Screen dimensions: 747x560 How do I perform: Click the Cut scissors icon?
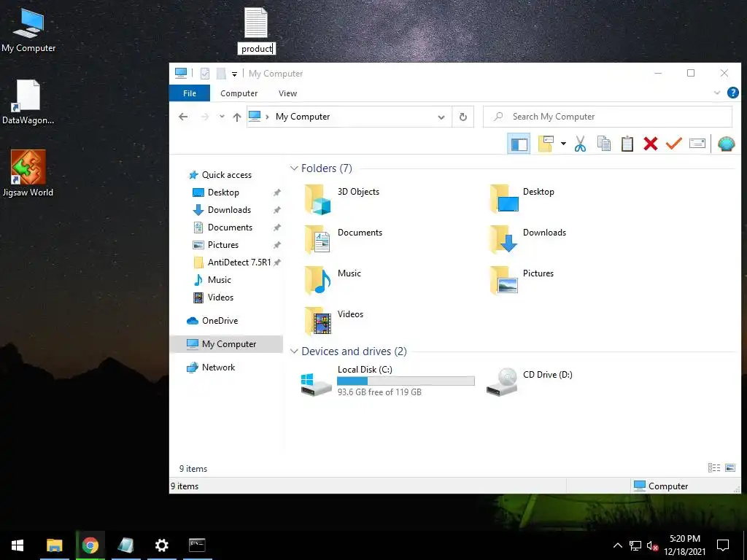580,144
